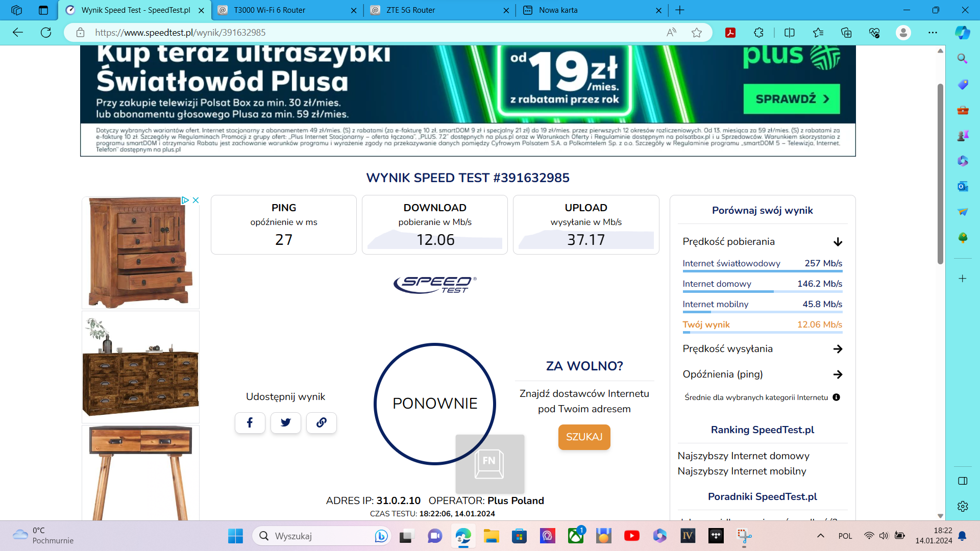Open sidebar settings gear

click(962, 506)
